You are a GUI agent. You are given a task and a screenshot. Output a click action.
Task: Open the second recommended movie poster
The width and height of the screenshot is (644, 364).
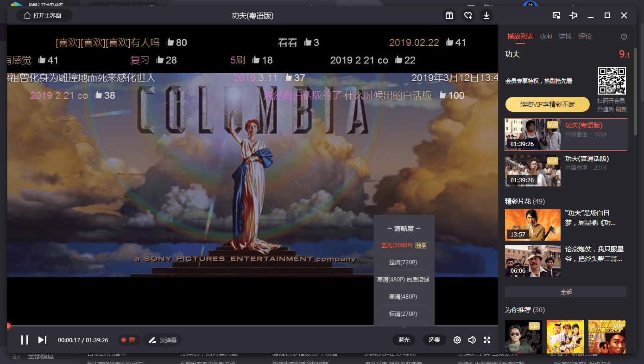pos(565,337)
